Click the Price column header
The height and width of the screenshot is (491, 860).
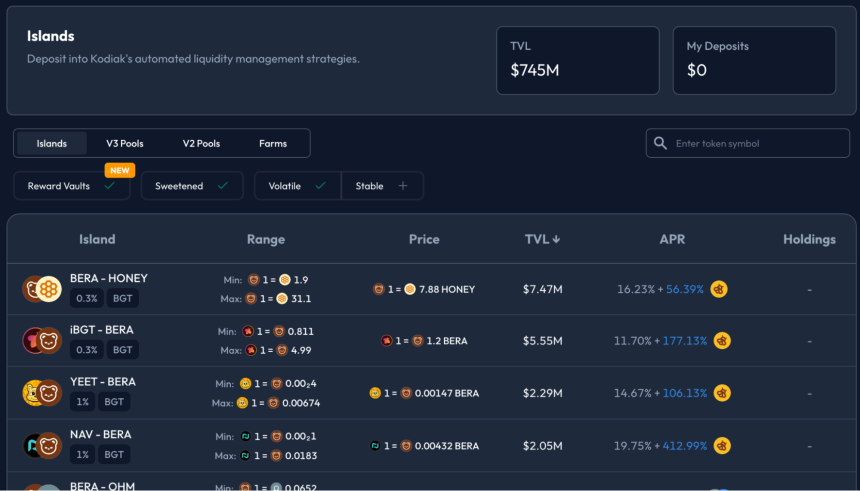[x=424, y=239]
